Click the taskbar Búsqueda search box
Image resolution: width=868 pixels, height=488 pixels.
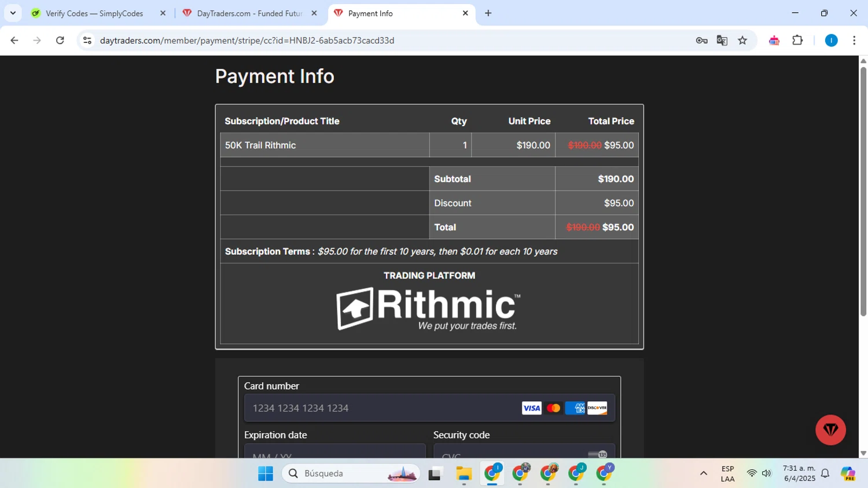coord(351,474)
